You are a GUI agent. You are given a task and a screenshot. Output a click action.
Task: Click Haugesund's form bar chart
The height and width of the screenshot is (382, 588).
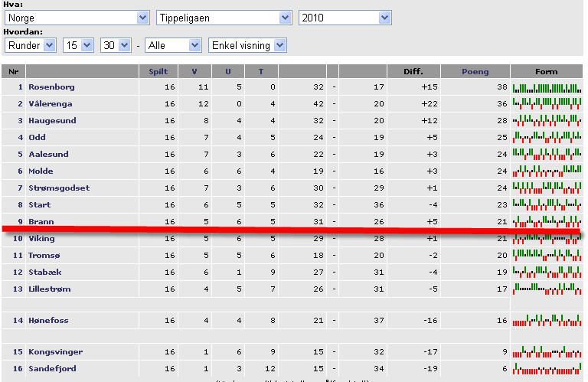(x=547, y=121)
